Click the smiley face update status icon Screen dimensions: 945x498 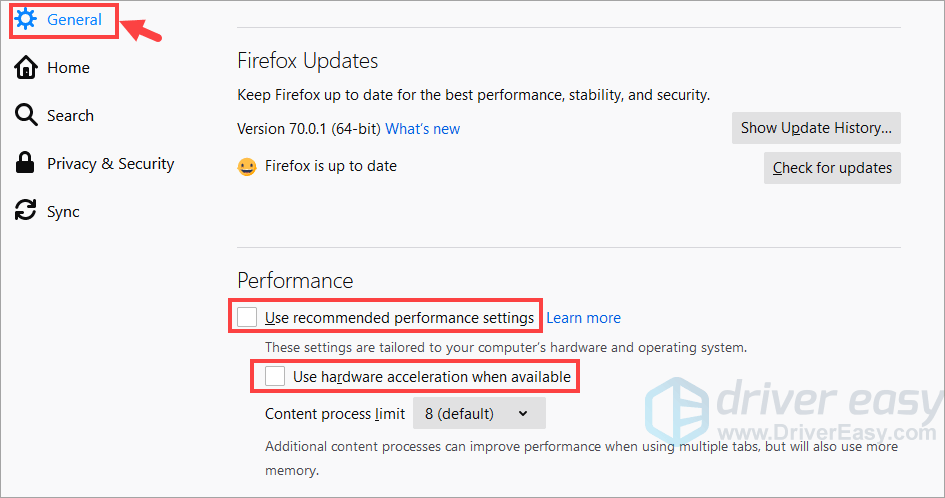(247, 167)
